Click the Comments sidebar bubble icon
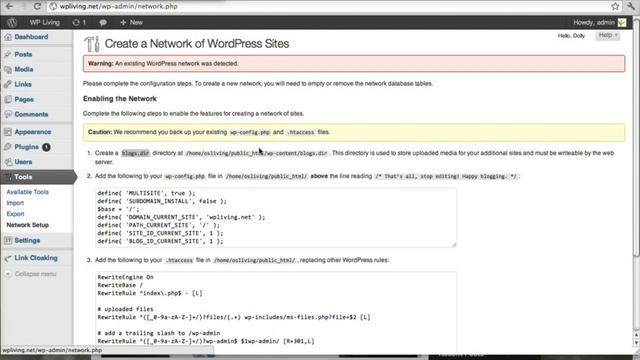Viewport: 640px width, 360px height. pyautogui.click(x=8, y=114)
